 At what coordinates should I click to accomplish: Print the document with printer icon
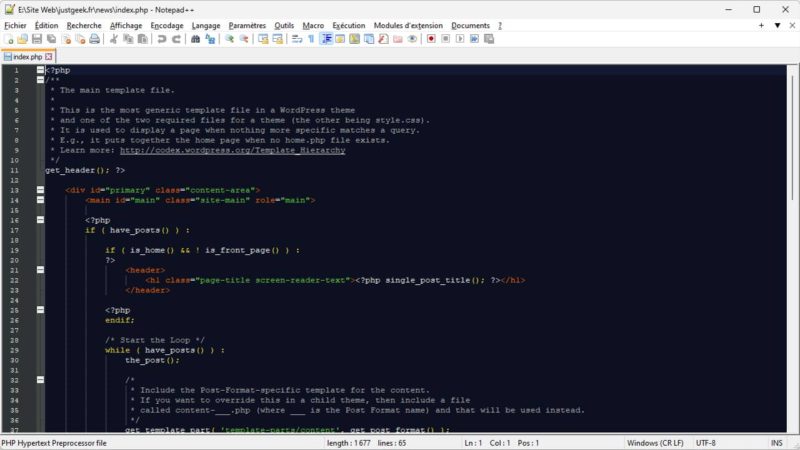[94, 39]
